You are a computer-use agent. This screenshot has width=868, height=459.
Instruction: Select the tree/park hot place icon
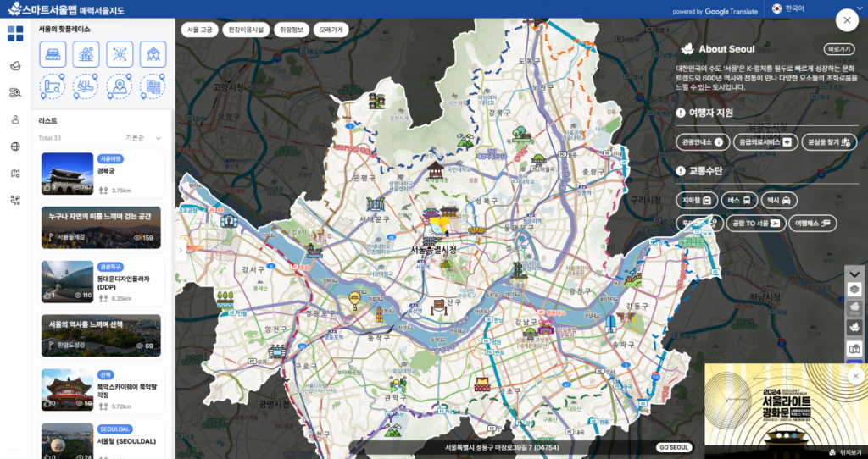click(86, 54)
